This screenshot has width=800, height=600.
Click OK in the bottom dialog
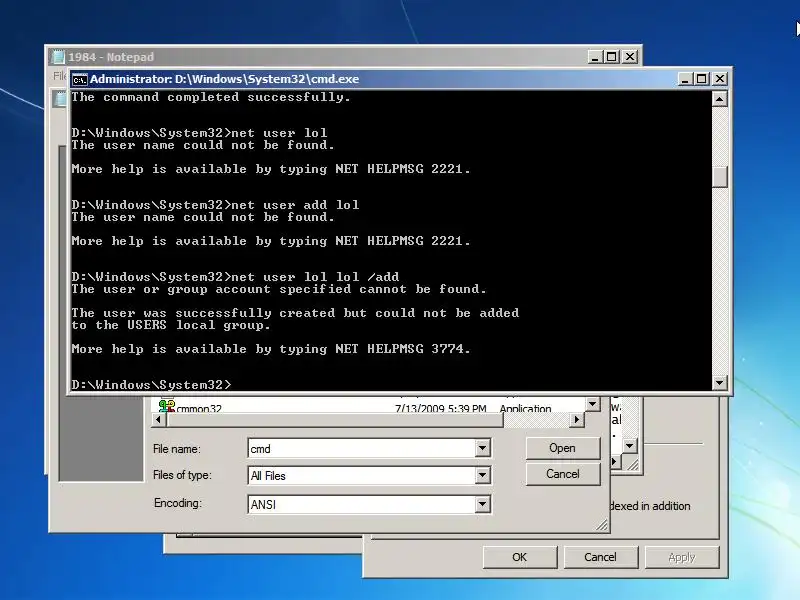519,557
